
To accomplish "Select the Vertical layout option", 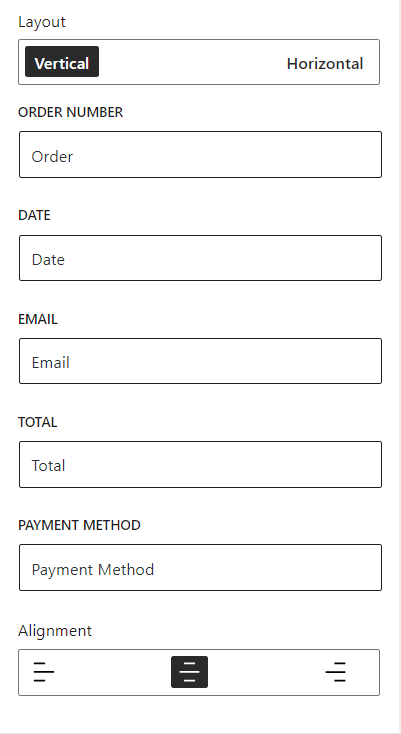I will tap(62, 62).
